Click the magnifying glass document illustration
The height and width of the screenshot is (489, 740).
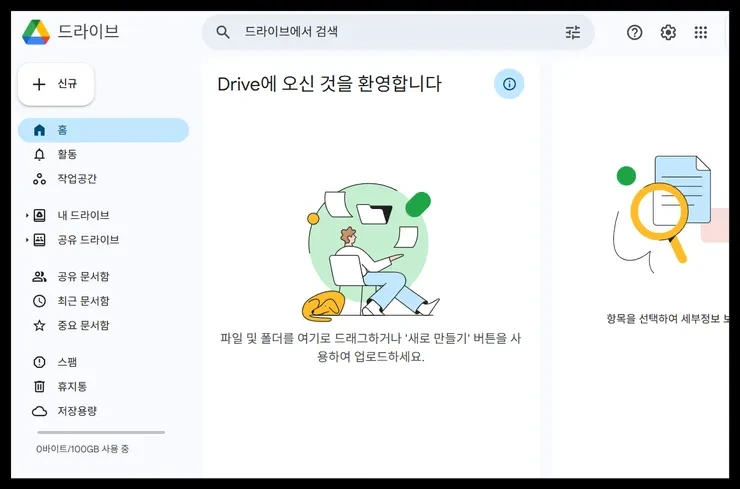pyautogui.click(x=670, y=215)
